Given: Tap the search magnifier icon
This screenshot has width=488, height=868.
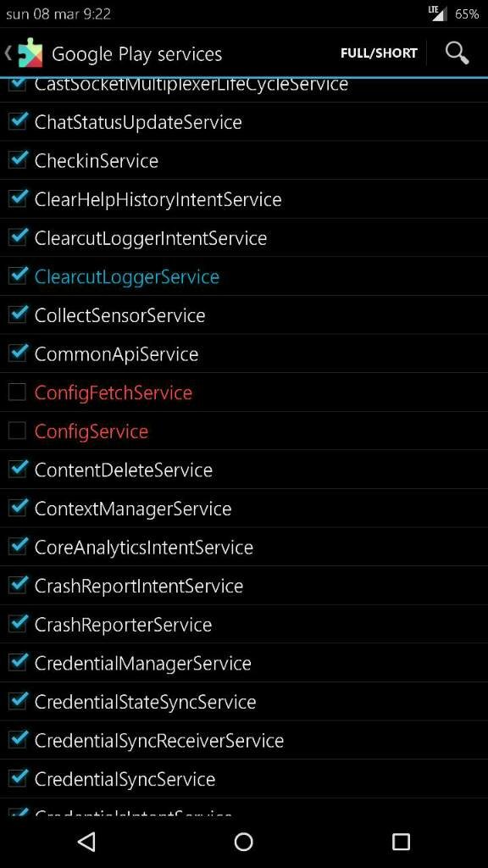Looking at the screenshot, I should pyautogui.click(x=457, y=53).
